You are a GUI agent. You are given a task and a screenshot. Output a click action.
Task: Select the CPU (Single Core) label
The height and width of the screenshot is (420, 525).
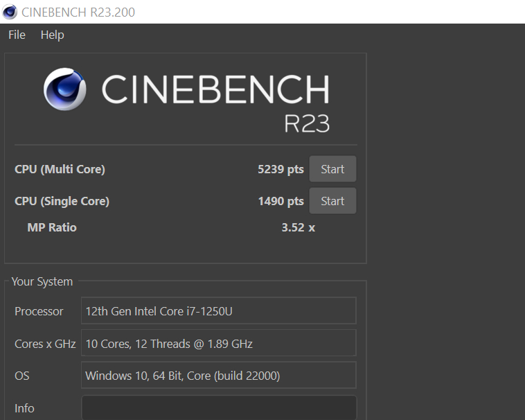pos(62,201)
